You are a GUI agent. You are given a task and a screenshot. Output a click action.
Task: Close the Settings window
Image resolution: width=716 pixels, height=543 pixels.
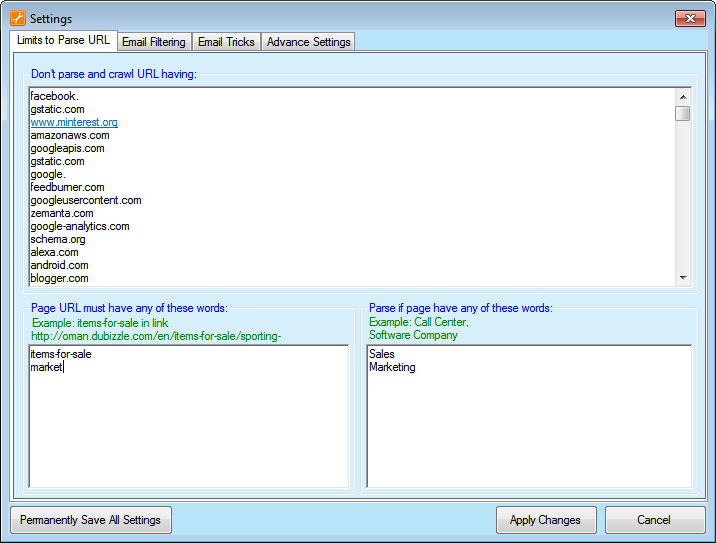[x=690, y=18]
